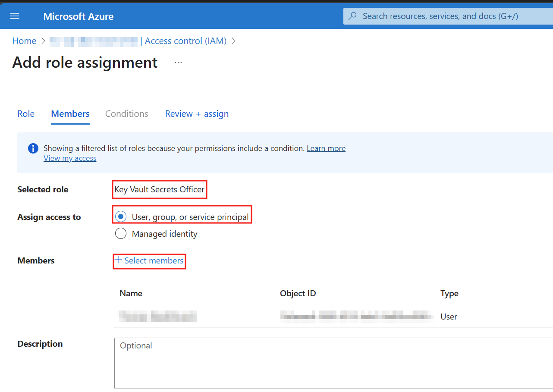This screenshot has width=553, height=392.
Task: Select the User type cell
Action: coord(449,317)
